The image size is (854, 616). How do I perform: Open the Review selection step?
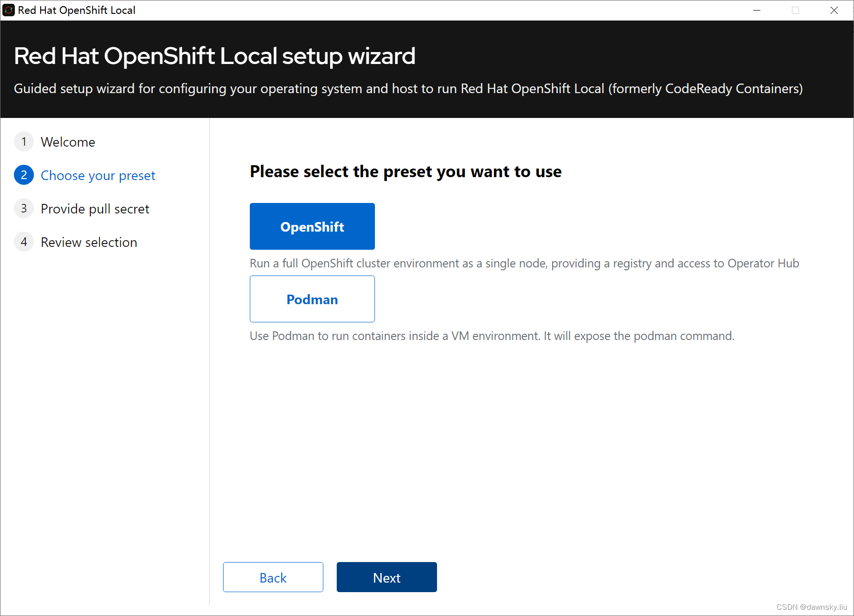(x=89, y=242)
